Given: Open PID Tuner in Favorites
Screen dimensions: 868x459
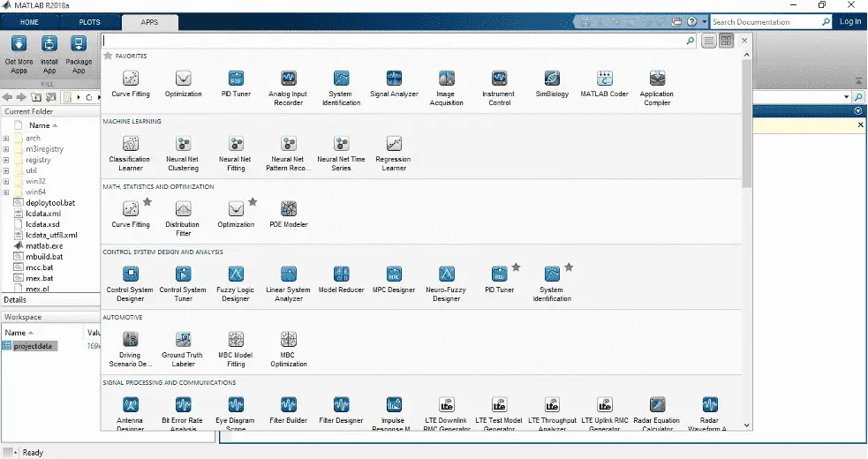Looking at the screenshot, I should [x=236, y=84].
